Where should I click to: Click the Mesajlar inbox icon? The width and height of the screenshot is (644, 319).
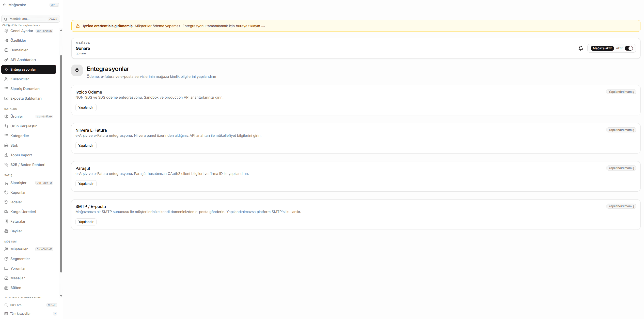click(x=6, y=278)
